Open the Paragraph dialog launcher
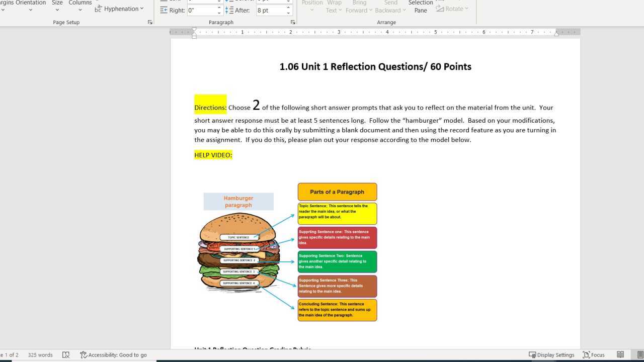 click(x=292, y=22)
